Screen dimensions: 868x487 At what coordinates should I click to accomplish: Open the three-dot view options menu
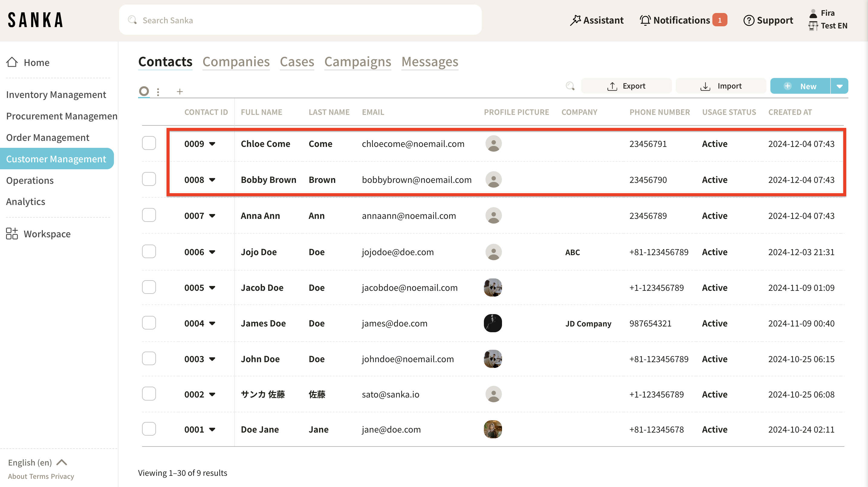[158, 92]
